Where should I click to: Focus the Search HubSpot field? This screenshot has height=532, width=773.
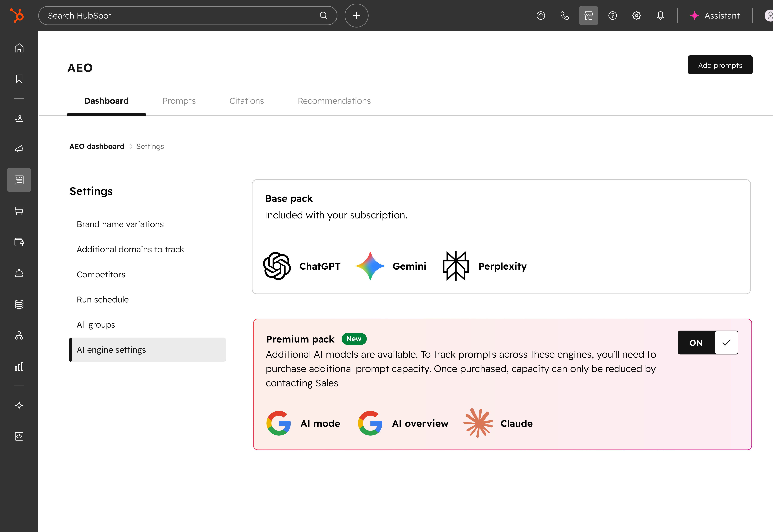(x=188, y=15)
